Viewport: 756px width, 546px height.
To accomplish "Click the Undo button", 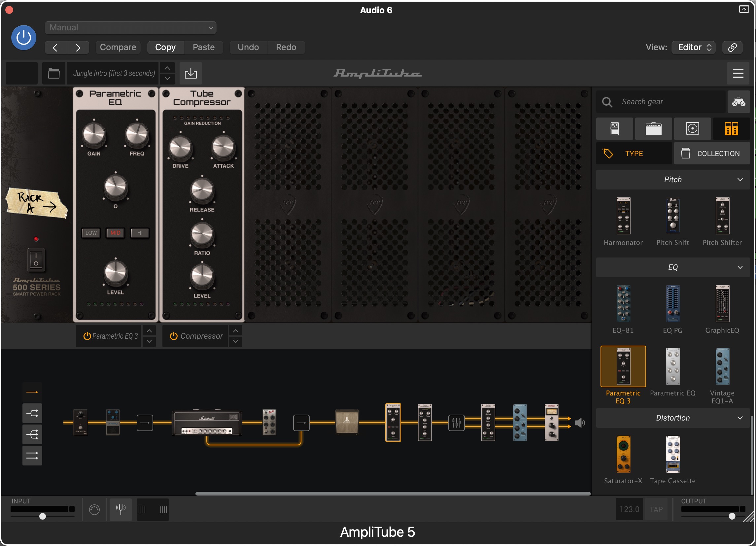I will 248,47.
